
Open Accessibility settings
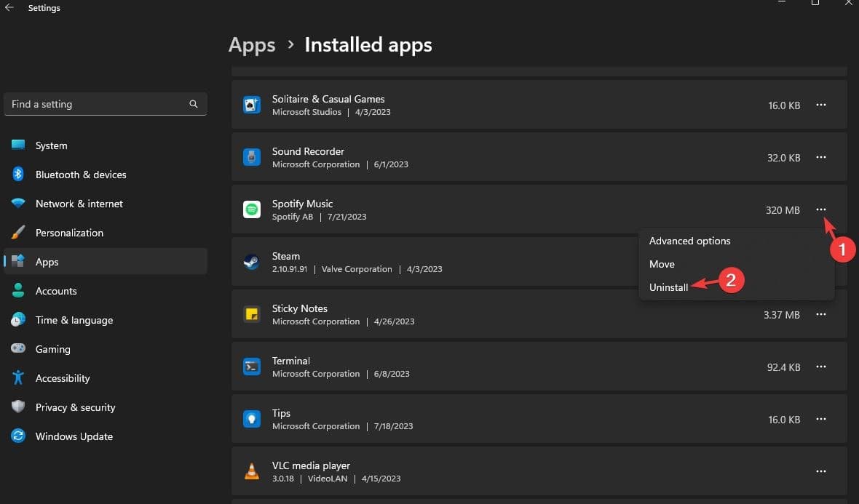click(63, 378)
